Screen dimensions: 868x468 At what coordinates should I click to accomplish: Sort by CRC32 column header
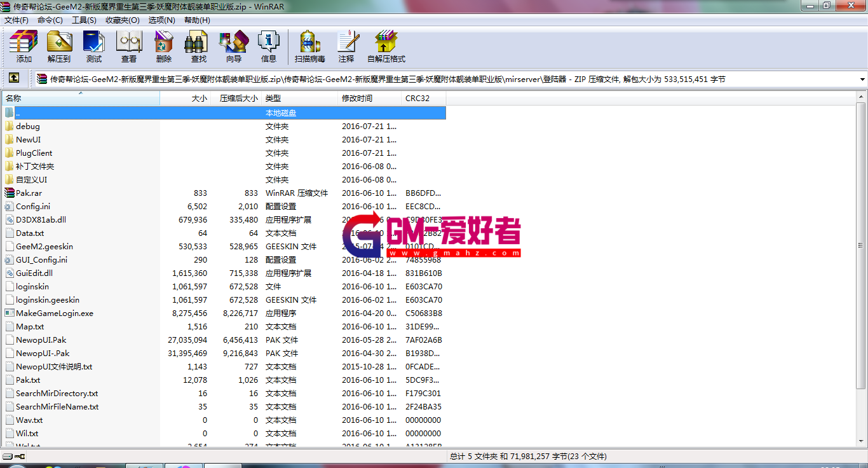coord(423,99)
